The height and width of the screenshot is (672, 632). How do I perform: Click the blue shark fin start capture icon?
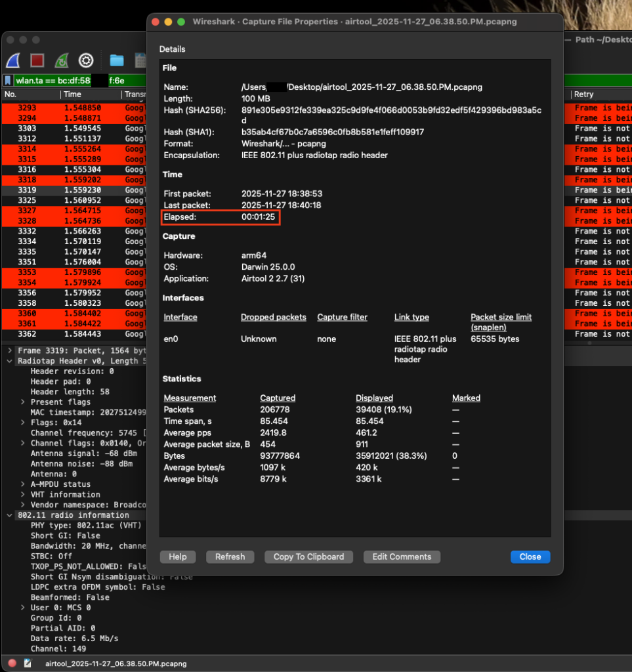pyautogui.click(x=14, y=61)
